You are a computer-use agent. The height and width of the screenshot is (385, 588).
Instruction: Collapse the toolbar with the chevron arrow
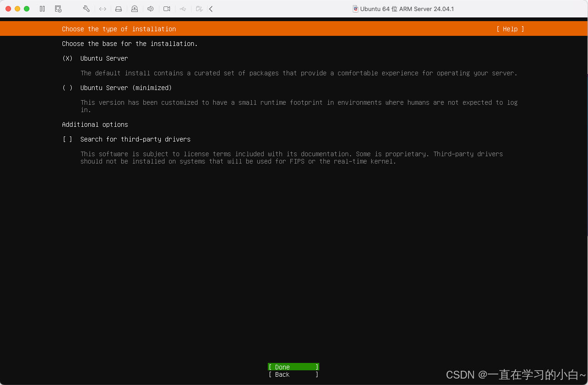[x=211, y=9]
